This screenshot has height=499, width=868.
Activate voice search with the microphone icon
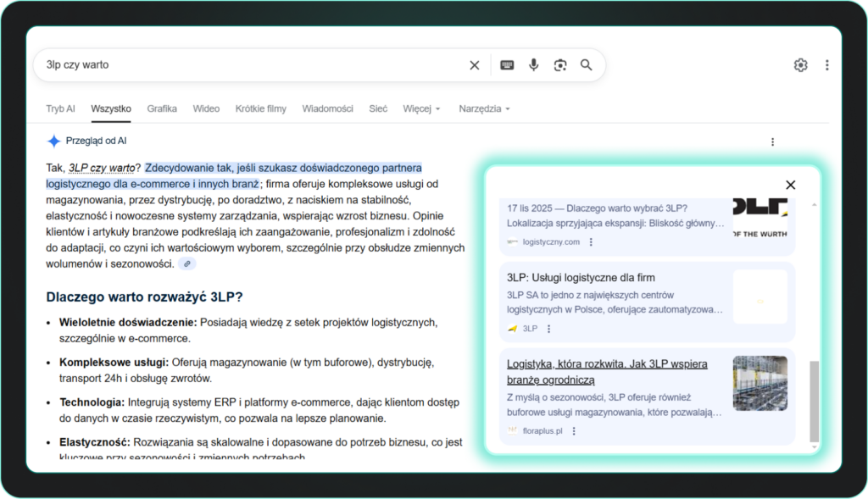point(533,64)
